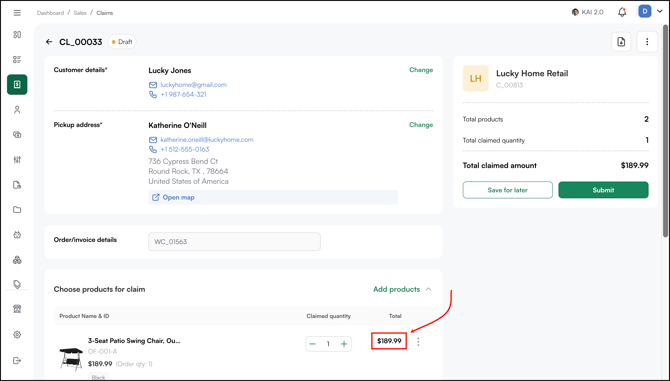Click the claimed quantity value 1
This screenshot has width=670, height=381.
click(x=328, y=344)
